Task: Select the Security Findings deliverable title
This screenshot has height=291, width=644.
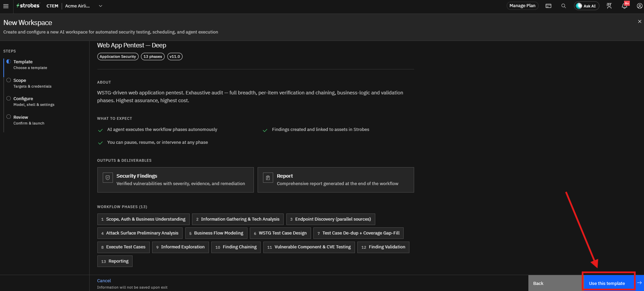Action: 137,176
